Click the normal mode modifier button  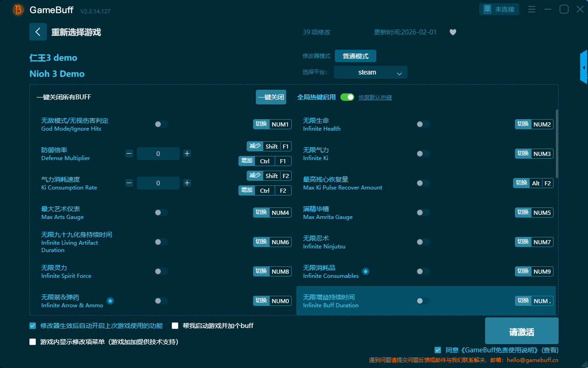click(355, 56)
